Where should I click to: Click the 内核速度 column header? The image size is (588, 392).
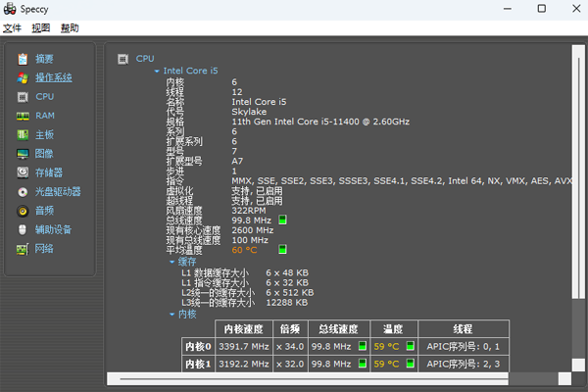244,329
